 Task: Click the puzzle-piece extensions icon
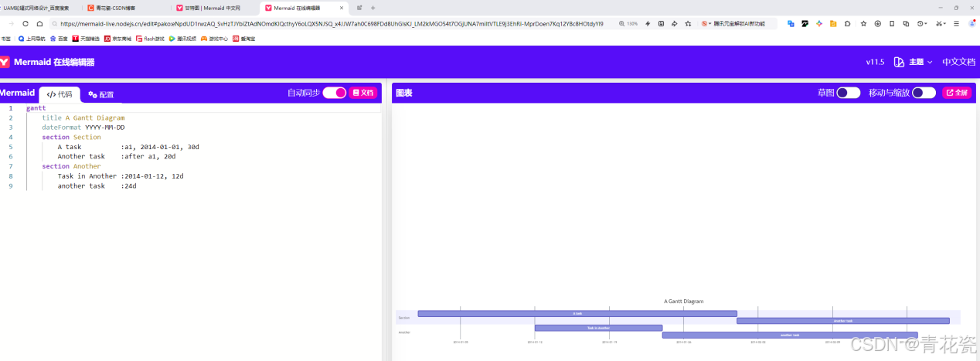tap(848, 23)
